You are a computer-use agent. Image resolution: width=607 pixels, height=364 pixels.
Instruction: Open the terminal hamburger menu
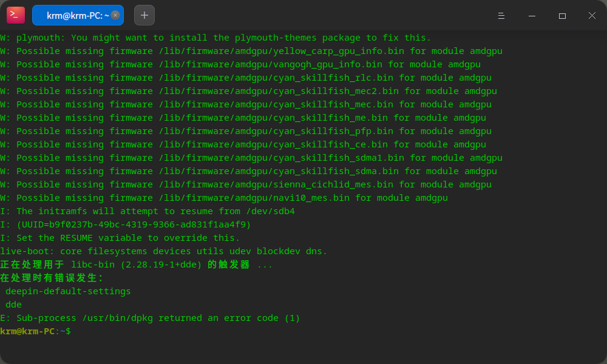click(x=501, y=16)
